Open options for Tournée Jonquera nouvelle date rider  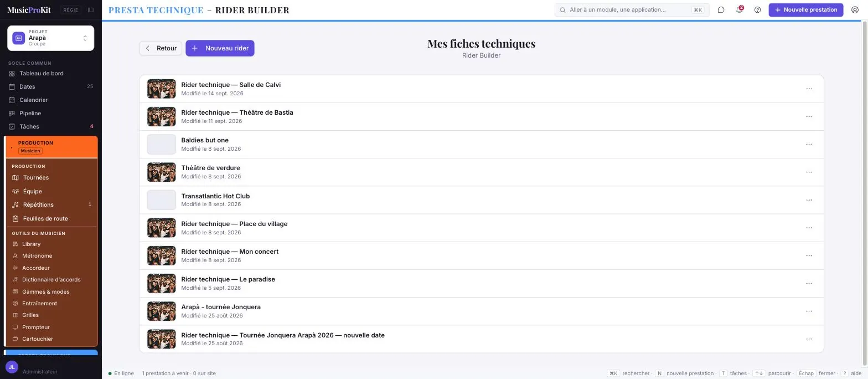(809, 339)
